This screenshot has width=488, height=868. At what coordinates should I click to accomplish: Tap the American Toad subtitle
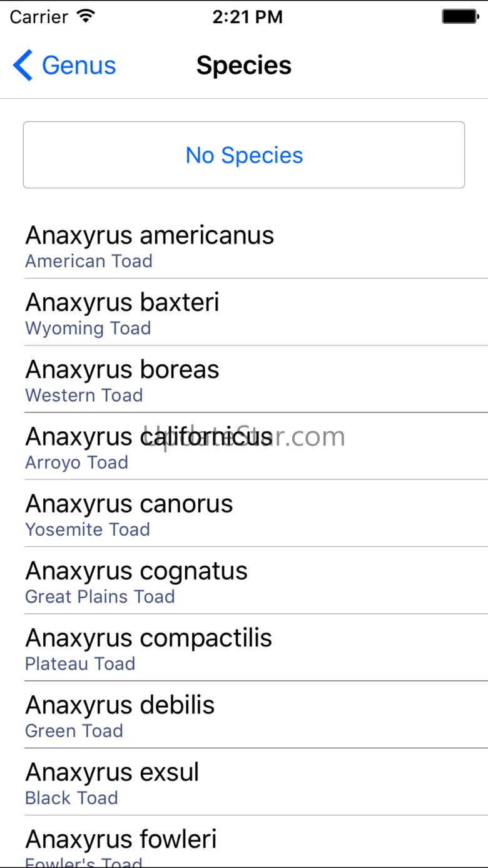coord(89,261)
